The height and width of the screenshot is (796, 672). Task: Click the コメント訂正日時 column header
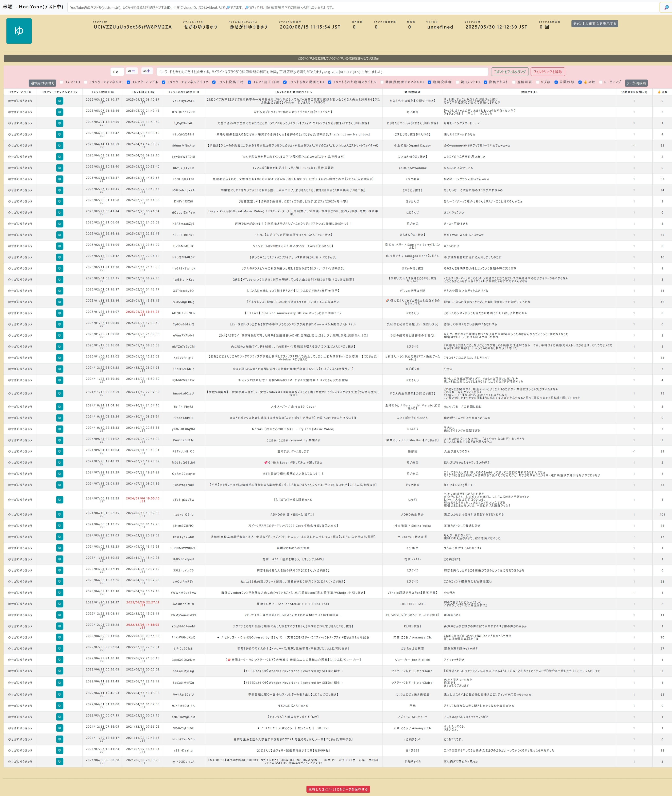(142, 92)
